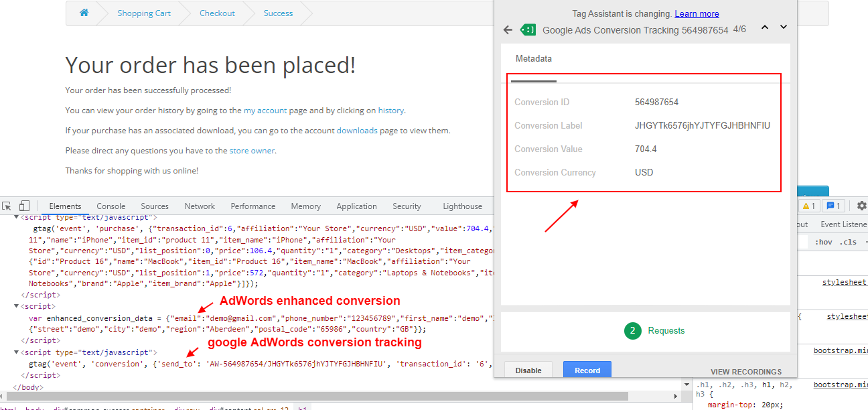The height and width of the screenshot is (410, 868).
Task: Select the gtag 'conversion' send_to code line
Action: coord(261,364)
